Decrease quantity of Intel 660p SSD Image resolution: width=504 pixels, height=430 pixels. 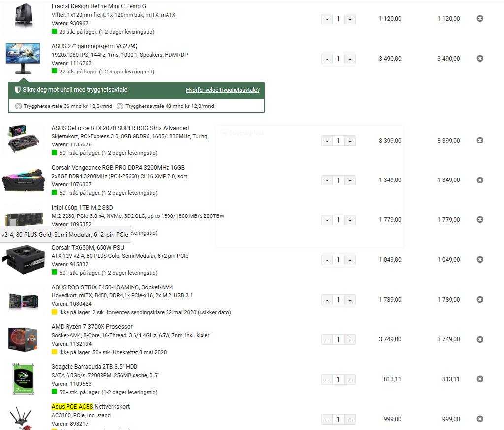pos(327,220)
